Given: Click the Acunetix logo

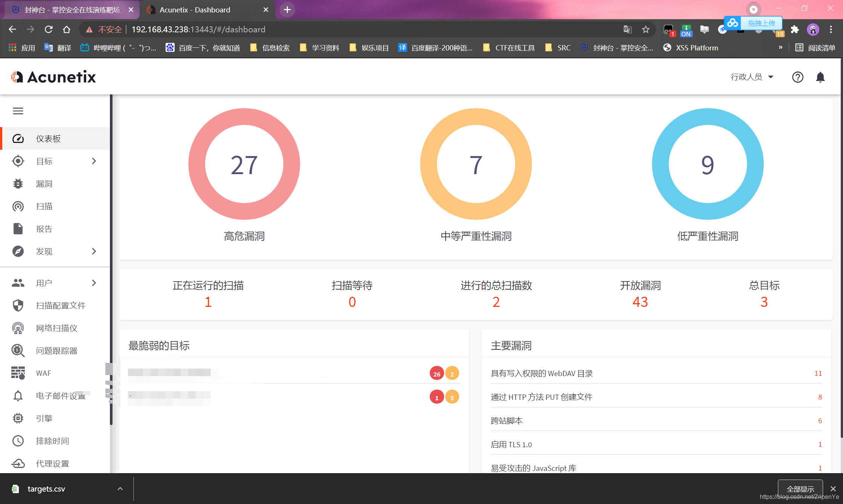Looking at the screenshot, I should click(53, 77).
